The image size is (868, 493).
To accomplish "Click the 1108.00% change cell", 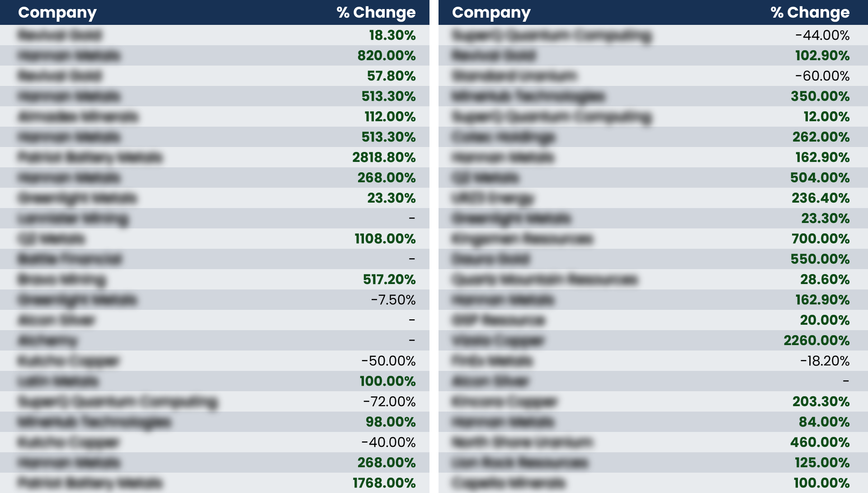I will point(385,239).
